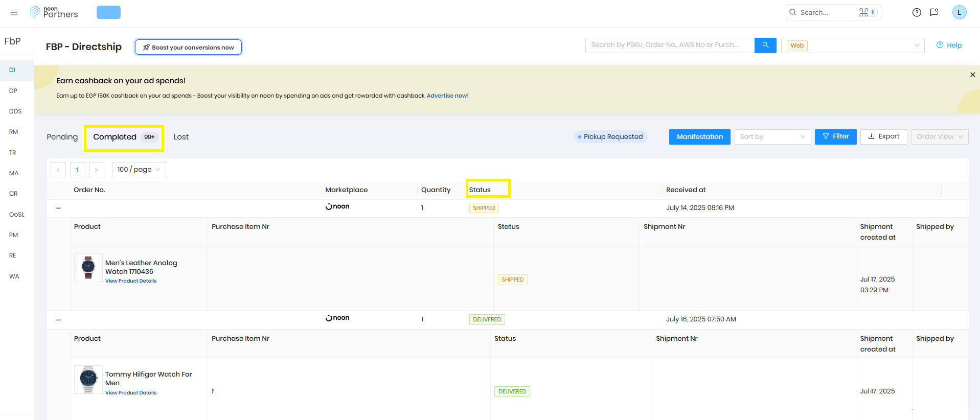Click the blue search magnifier button
The width and height of the screenshot is (980, 420).
tap(765, 45)
